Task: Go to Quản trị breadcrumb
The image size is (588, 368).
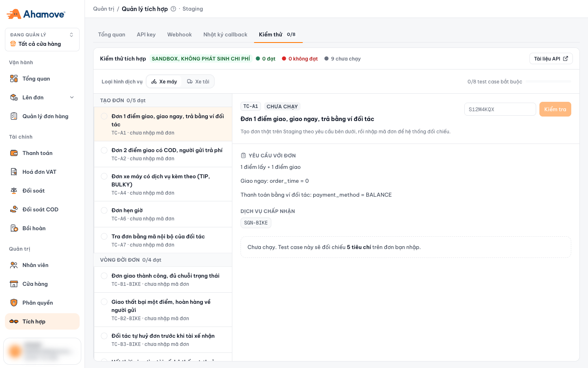Action: click(104, 9)
